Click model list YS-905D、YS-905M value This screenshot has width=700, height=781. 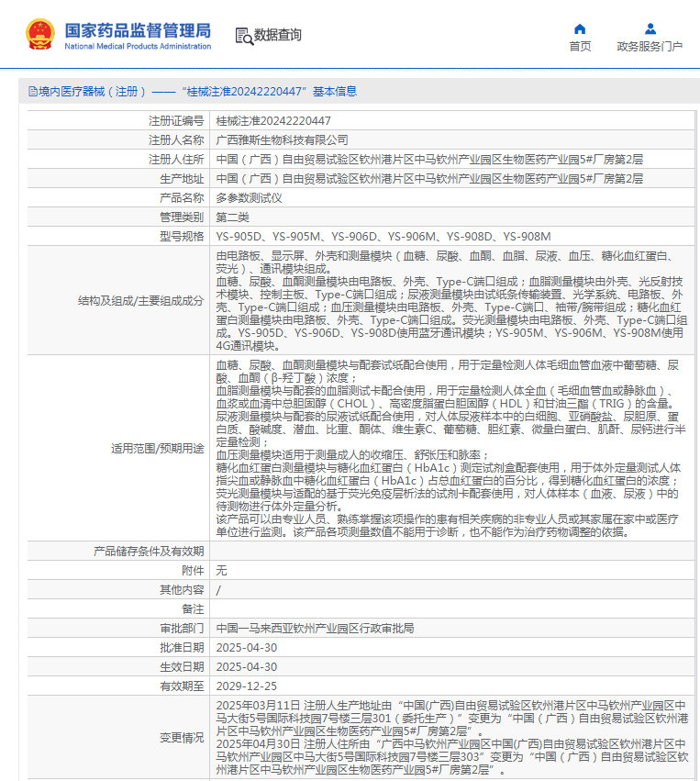click(383, 237)
